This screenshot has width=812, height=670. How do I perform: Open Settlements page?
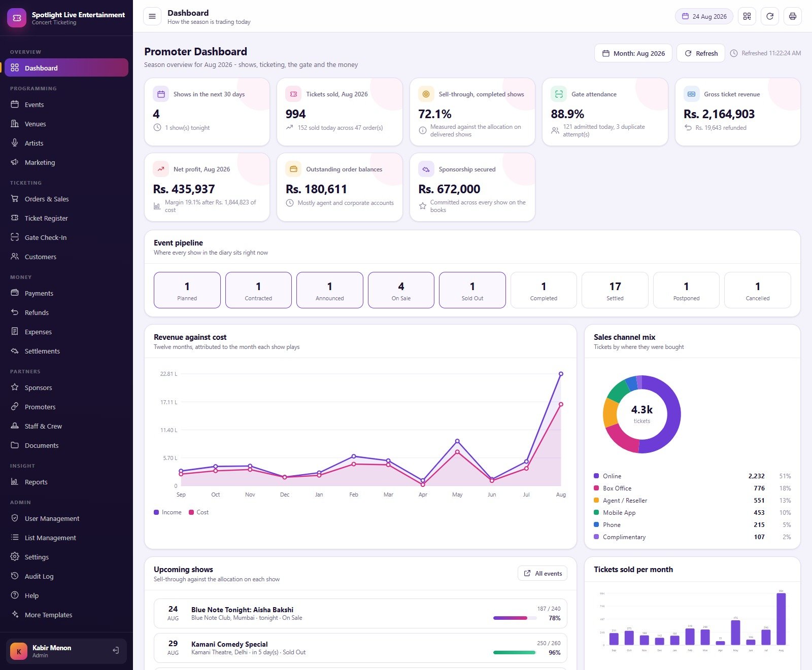point(66,351)
